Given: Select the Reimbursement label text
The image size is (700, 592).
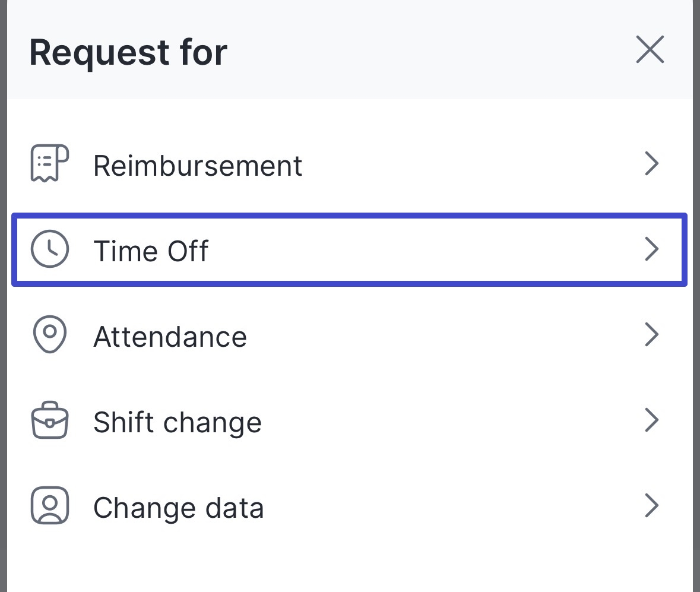Looking at the screenshot, I should point(198,166).
